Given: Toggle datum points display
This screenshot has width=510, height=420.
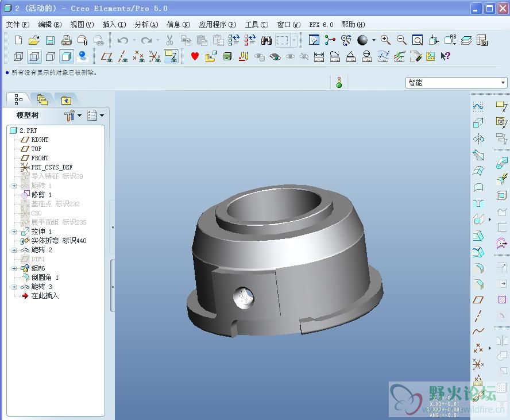Looking at the screenshot, I should [139, 57].
